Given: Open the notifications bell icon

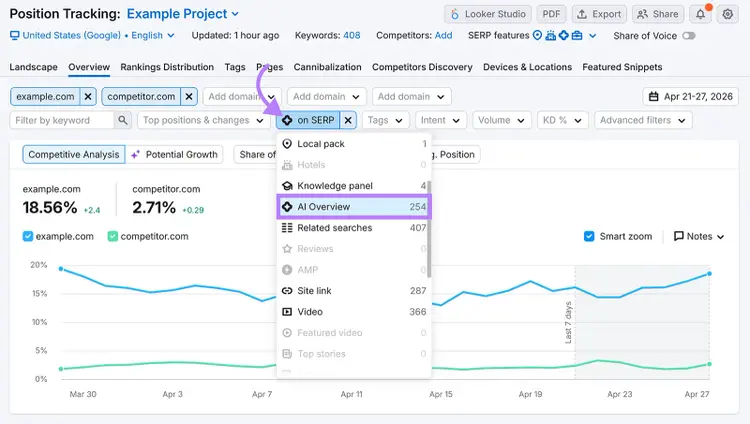Looking at the screenshot, I should (x=700, y=14).
